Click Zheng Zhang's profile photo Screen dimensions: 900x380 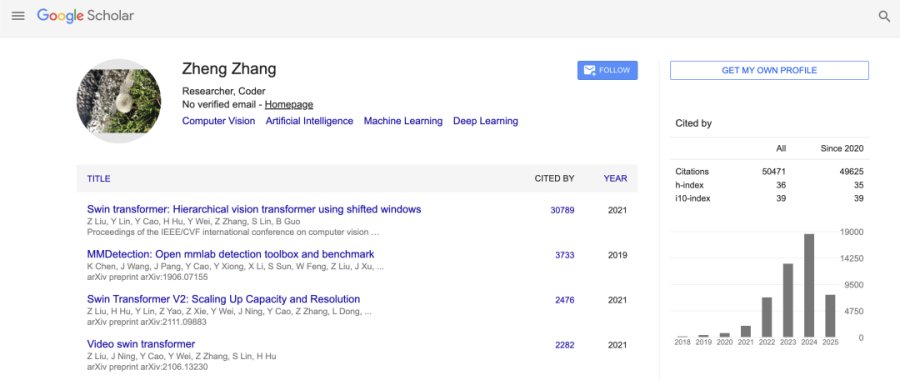coord(119,101)
